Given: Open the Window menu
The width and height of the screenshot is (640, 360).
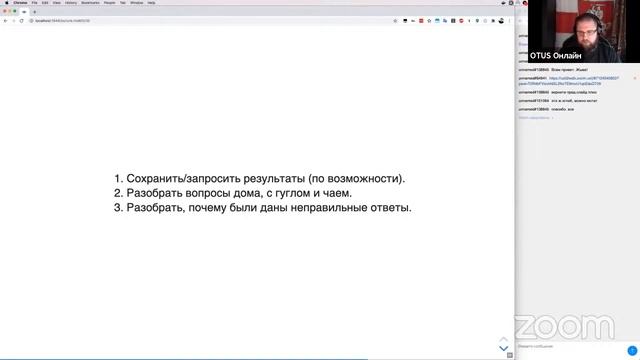Looking at the screenshot, I should point(136,3).
